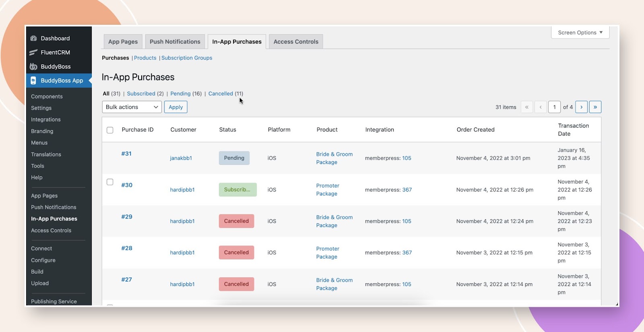Click the Transaction Date column header
The image size is (644, 332).
(573, 130)
